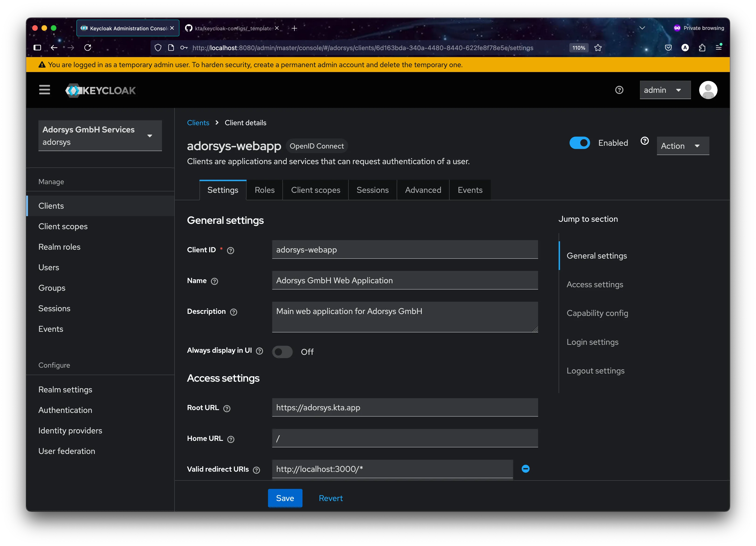Click the help icon beside Root URL
The width and height of the screenshot is (756, 546).
point(227,408)
